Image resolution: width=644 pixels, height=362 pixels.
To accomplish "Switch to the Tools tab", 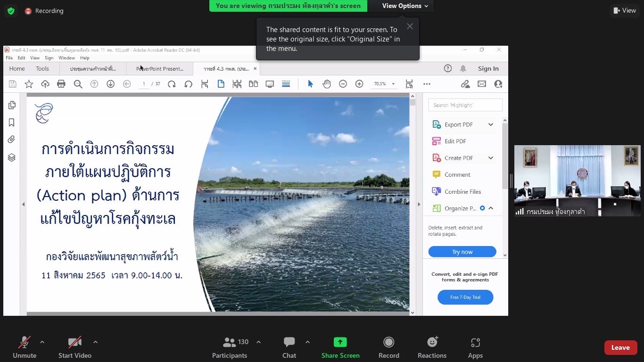I will (x=42, y=68).
